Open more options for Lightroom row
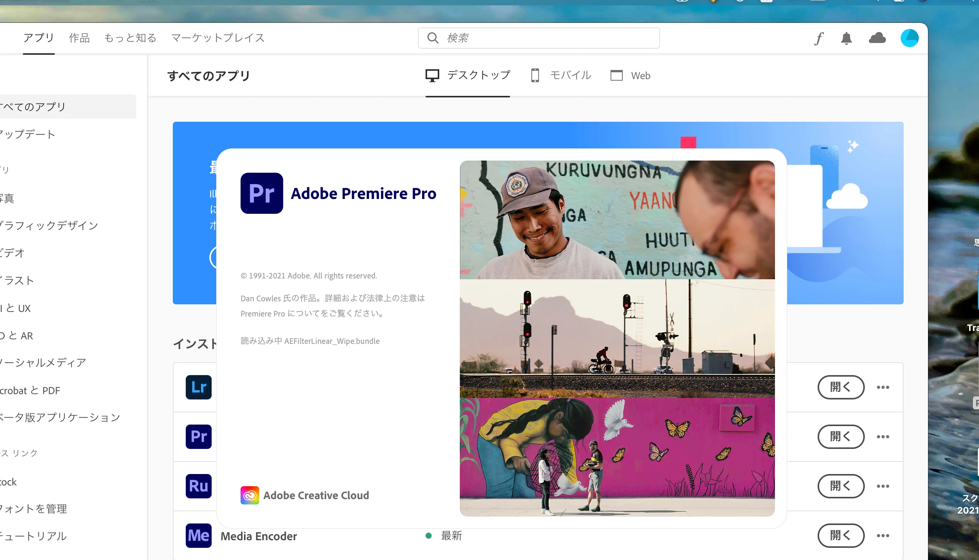Screen dimensions: 979x560 883,387
